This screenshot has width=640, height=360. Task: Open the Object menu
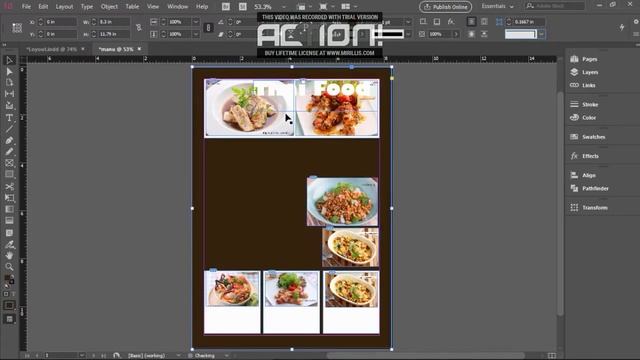click(109, 7)
